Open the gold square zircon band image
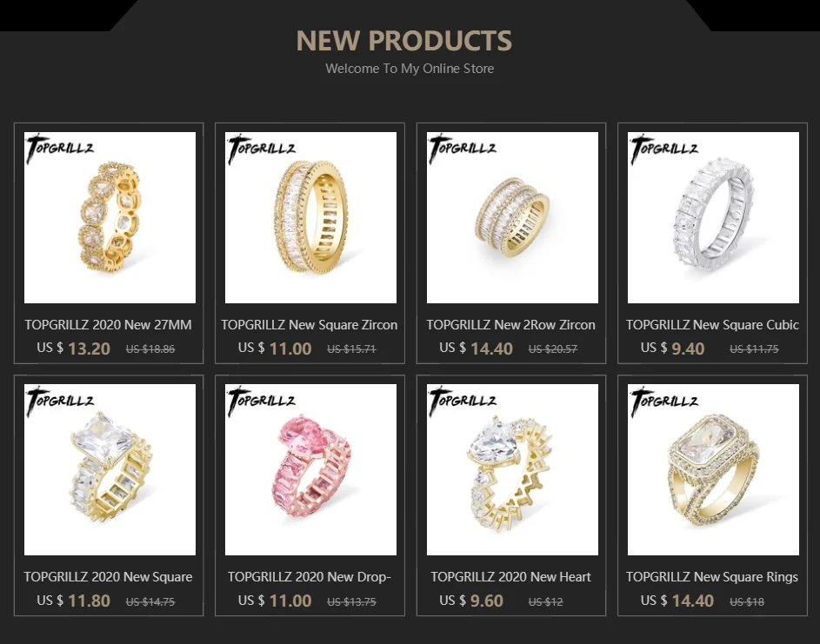Viewport: 820px width, 644px height. 310,217
